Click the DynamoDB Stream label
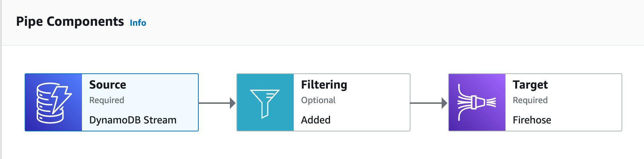 (x=133, y=120)
